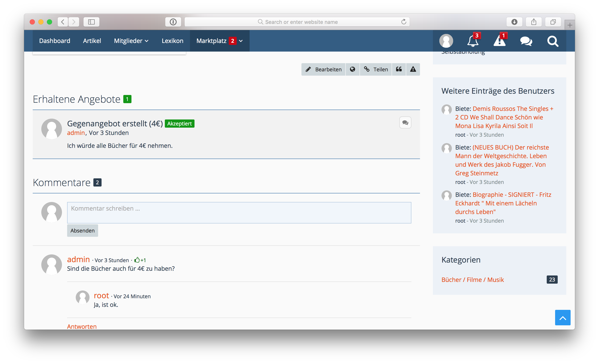Open the Bücher / Filme / Musik category
599x364 pixels.
pyautogui.click(x=472, y=280)
